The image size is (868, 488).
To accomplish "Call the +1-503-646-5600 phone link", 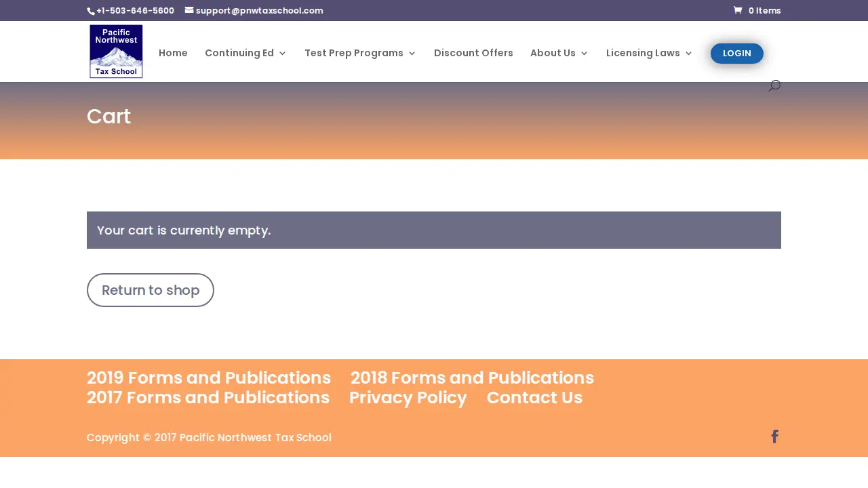I will [x=135, y=10].
